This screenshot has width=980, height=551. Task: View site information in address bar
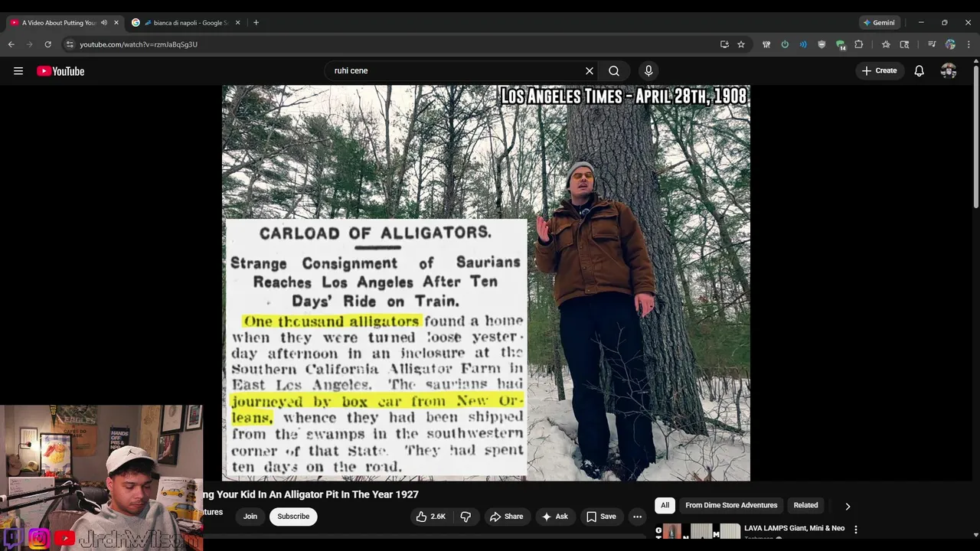pyautogui.click(x=70, y=44)
